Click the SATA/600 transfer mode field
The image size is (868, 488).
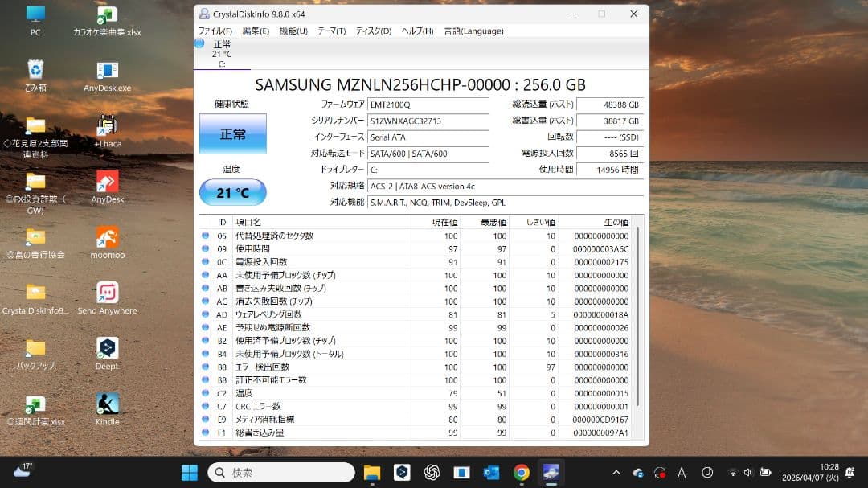click(428, 154)
